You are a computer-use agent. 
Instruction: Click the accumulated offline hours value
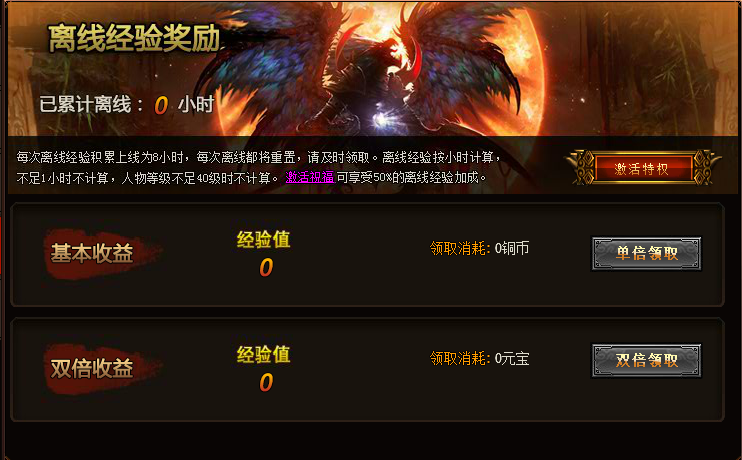[161, 105]
